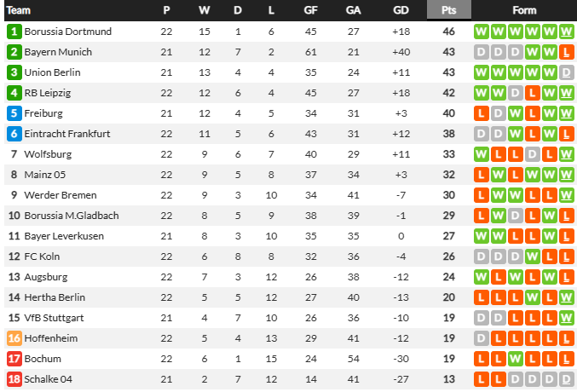
Task: Click Bayern Munich's latest form L icon
Action: coord(566,52)
